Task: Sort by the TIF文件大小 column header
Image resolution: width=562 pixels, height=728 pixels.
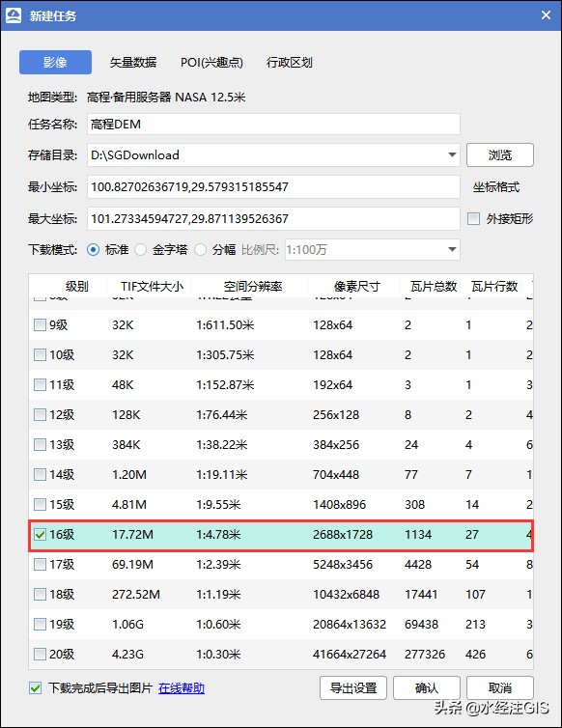Action: [152, 286]
